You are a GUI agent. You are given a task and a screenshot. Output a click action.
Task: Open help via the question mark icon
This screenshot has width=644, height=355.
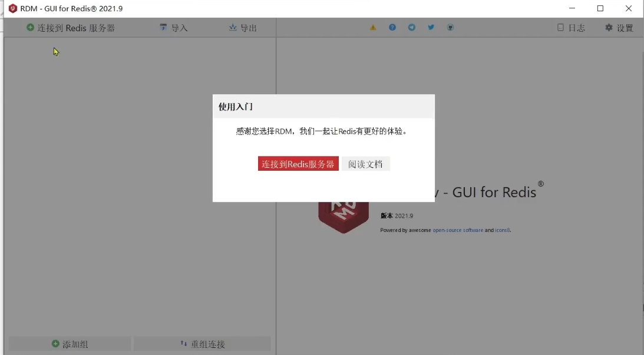point(392,26)
